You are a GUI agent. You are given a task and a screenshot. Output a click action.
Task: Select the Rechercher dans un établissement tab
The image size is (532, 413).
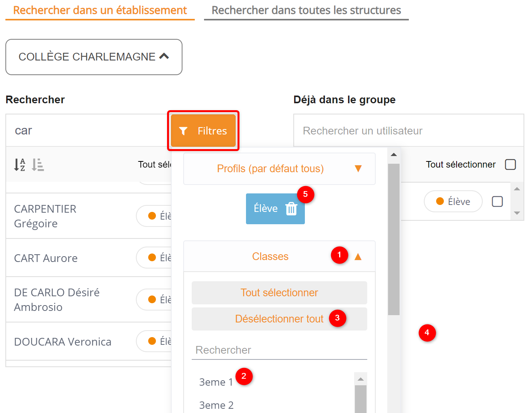(100, 10)
